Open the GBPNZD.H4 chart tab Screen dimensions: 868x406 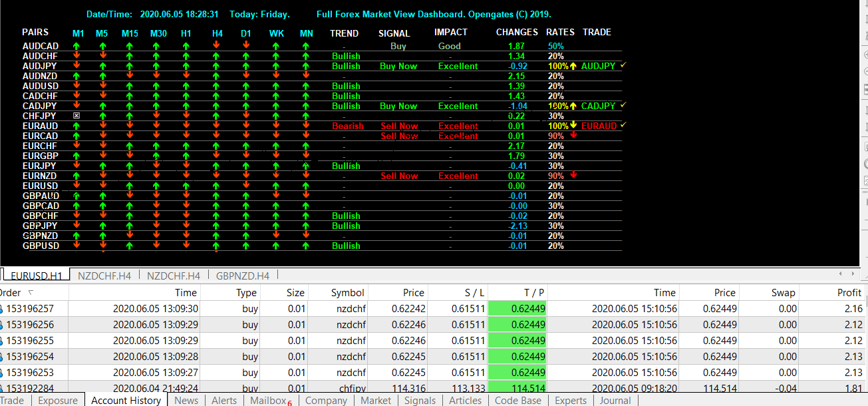[242, 276]
